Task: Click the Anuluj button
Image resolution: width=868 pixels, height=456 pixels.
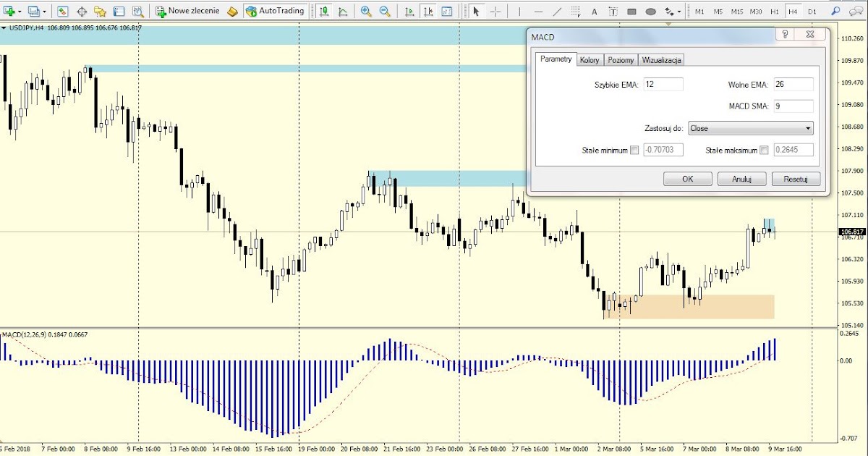Action: (x=742, y=179)
